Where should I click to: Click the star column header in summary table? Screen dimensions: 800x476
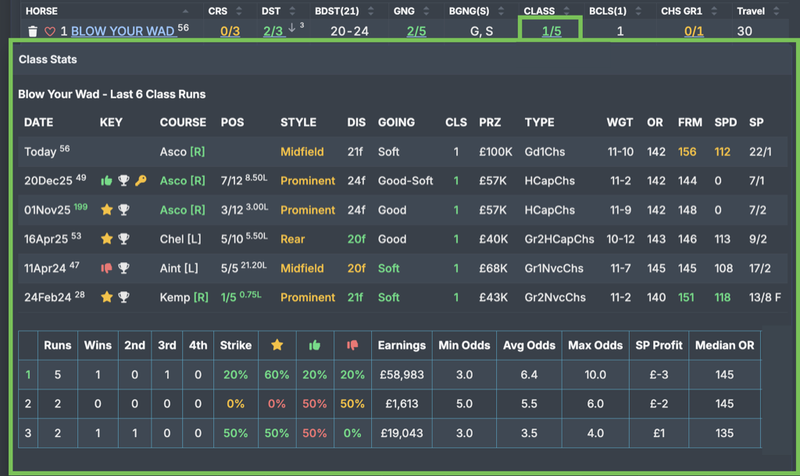[x=278, y=346]
